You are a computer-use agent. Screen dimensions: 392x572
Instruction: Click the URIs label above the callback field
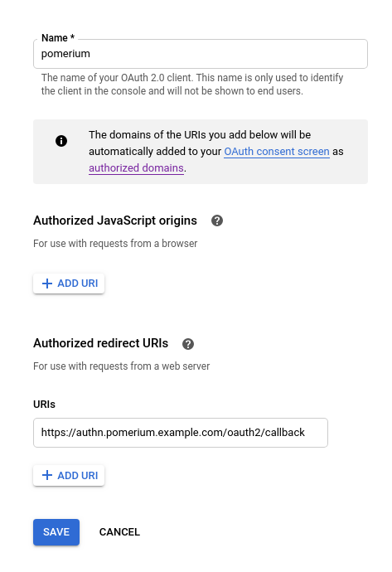tap(44, 405)
